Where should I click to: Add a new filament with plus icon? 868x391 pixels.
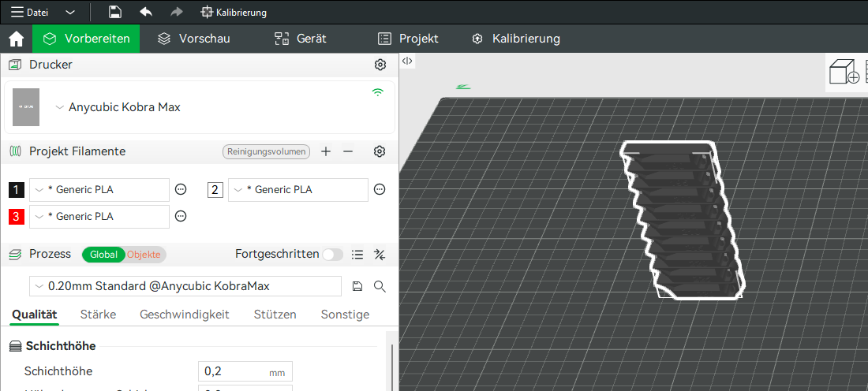click(x=326, y=151)
